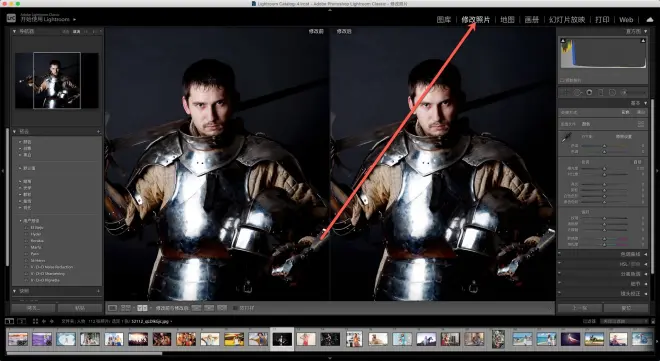660x361 pixels.
Task: Click the reset button at bottom right
Action: coord(626,308)
